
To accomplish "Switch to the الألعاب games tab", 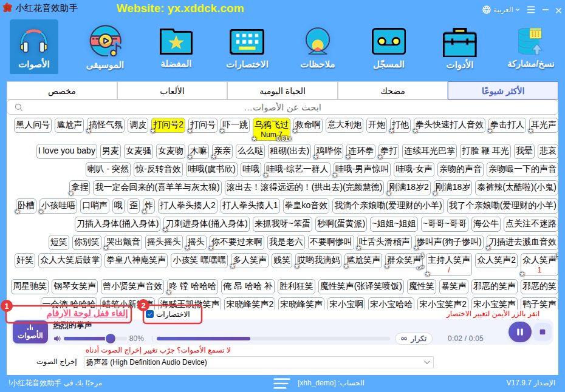I will (172, 90).
